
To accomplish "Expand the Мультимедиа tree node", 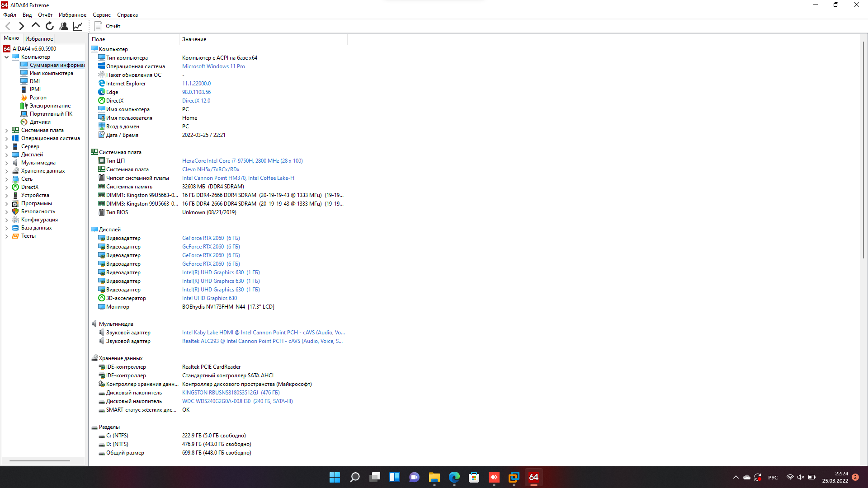I will (x=6, y=163).
